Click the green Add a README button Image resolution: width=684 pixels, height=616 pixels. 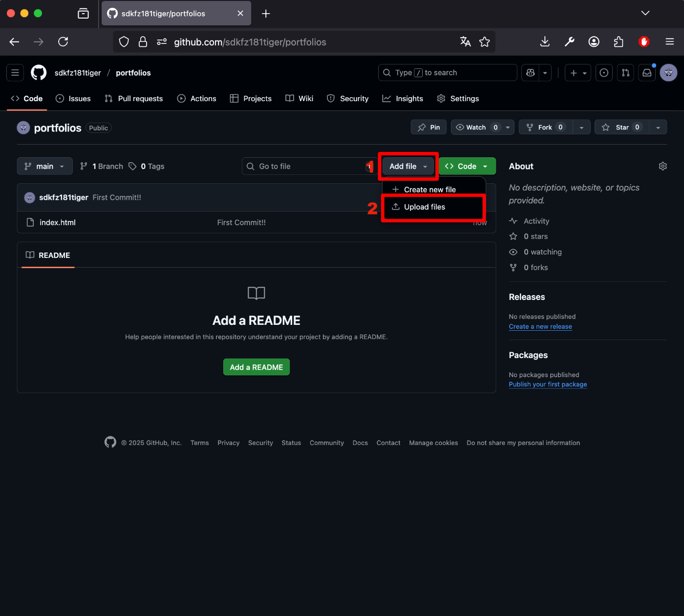click(x=256, y=367)
